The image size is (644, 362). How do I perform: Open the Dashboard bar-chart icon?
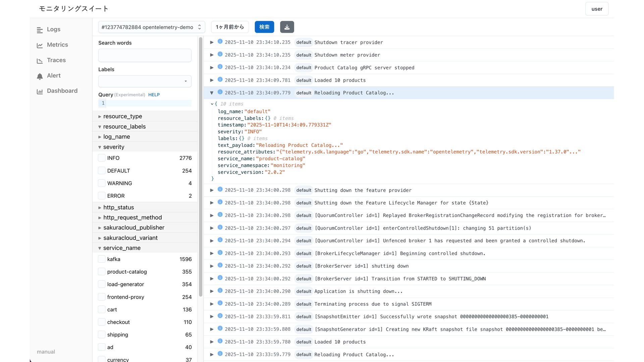click(x=40, y=92)
